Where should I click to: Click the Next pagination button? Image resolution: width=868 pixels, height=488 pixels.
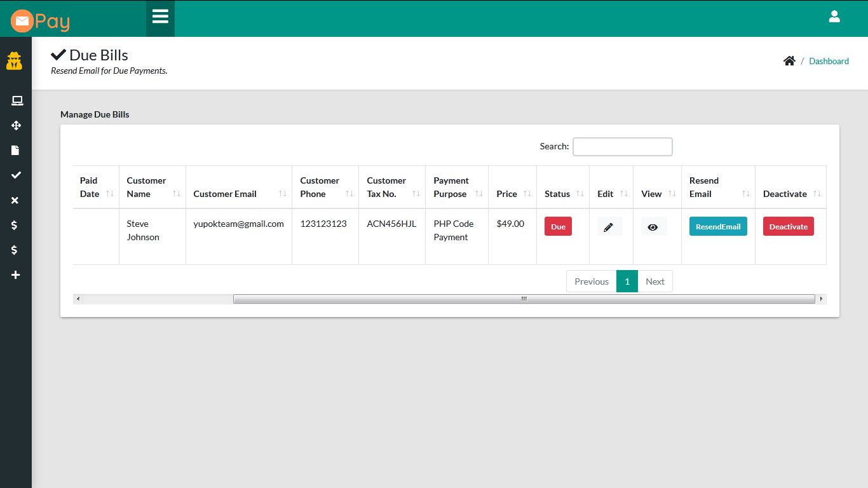[x=655, y=281]
